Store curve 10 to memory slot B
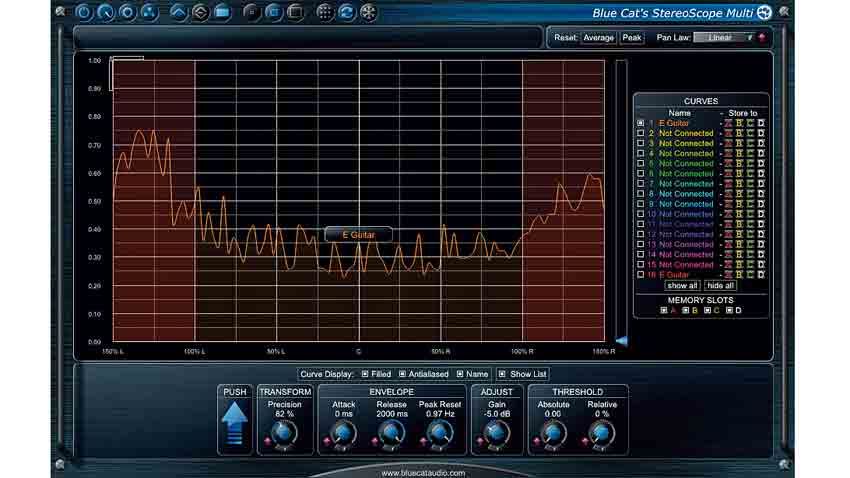The height and width of the screenshot is (478, 850). coord(739,214)
